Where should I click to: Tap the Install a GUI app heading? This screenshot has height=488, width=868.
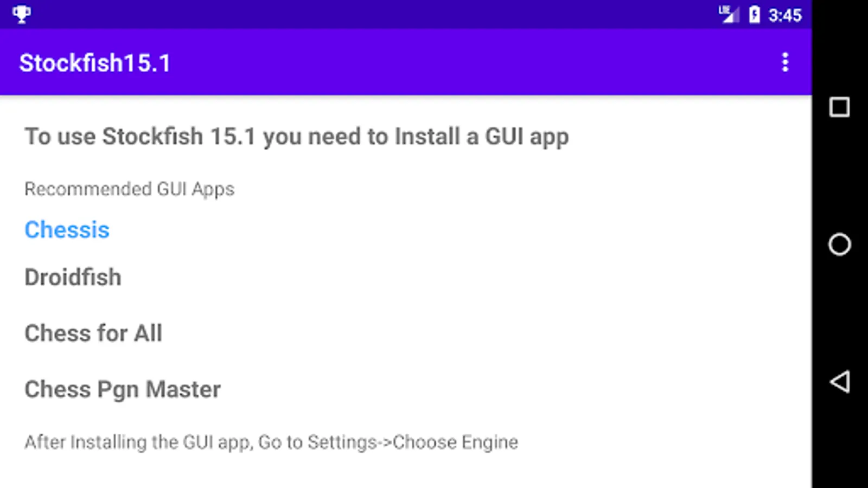pos(296,137)
